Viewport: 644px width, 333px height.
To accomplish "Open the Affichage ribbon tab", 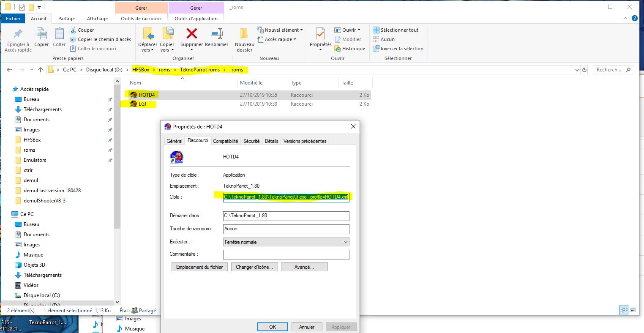I will (97, 19).
